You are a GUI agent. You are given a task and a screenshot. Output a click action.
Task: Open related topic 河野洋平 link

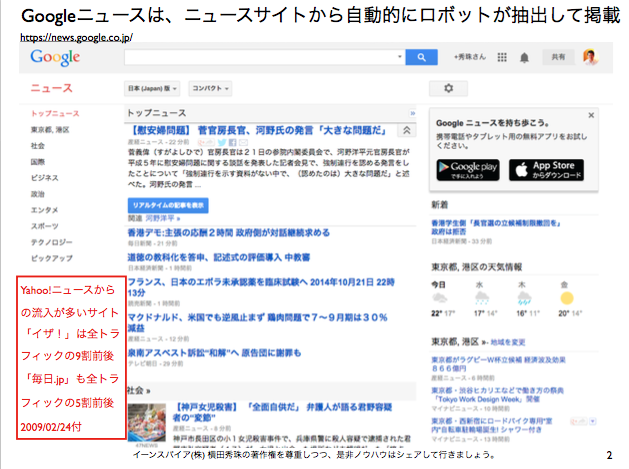pyautogui.click(x=162, y=218)
